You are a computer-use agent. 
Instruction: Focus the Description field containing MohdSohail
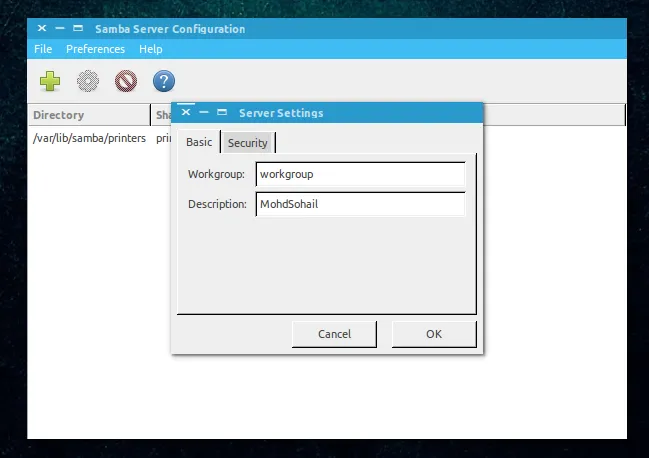360,204
